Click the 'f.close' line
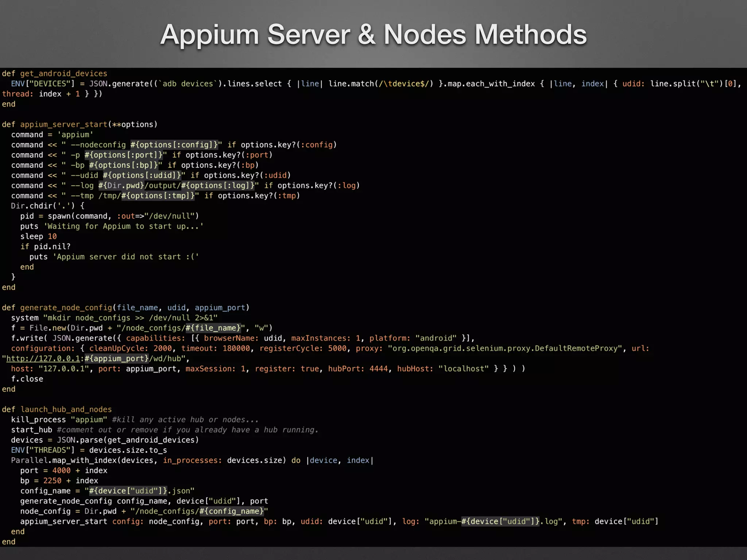 click(27, 379)
